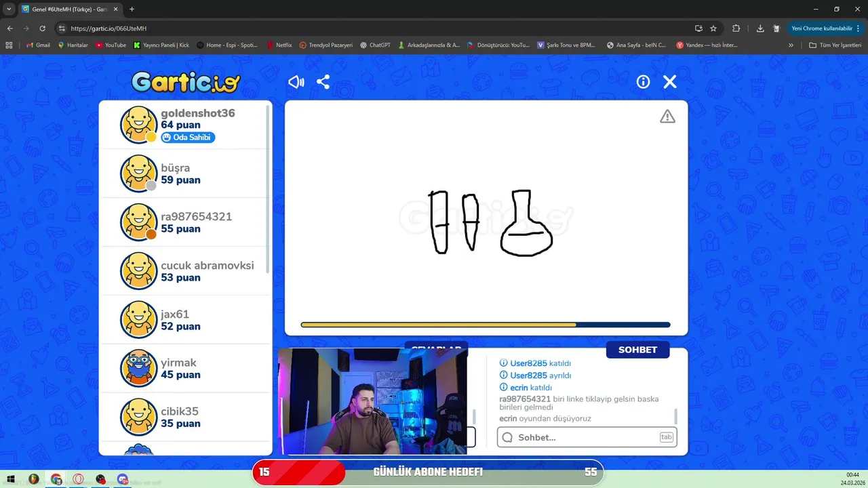The image size is (868, 488).
Task: Open Chrome downloads icon
Action: point(760,28)
